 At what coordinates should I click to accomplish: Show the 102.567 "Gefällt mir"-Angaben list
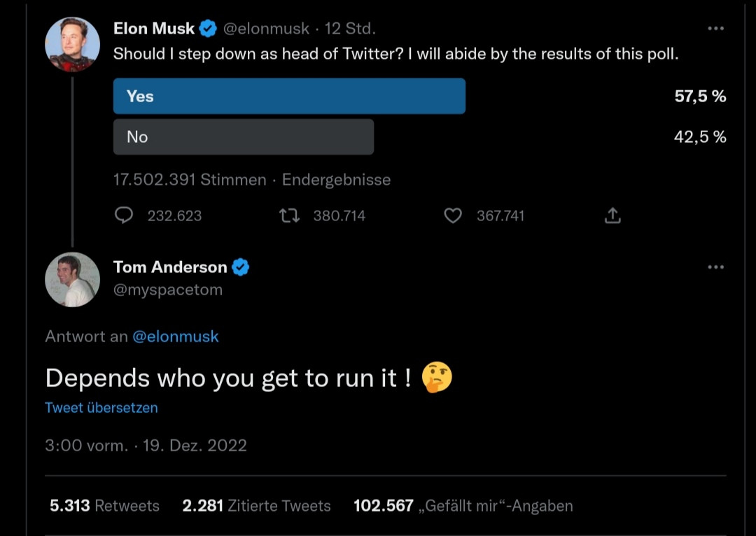463,506
